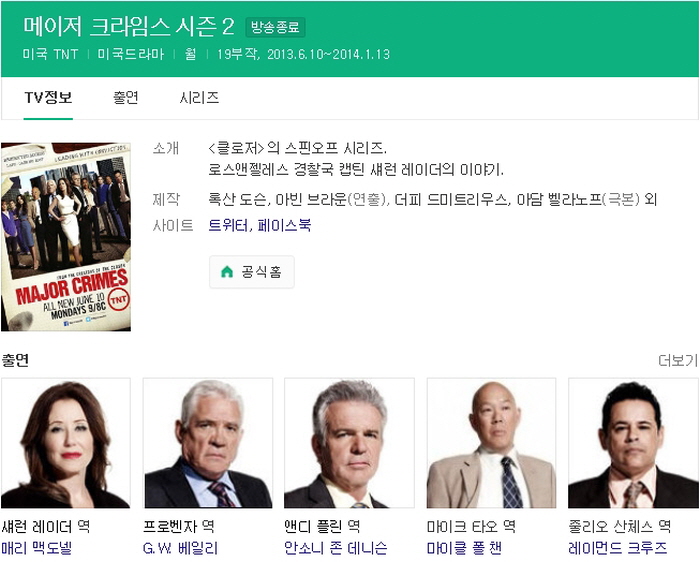Viewport: 700px width, 562px height.
Task: Click the 마이클 폴 챈 name link
Action: pos(464,548)
